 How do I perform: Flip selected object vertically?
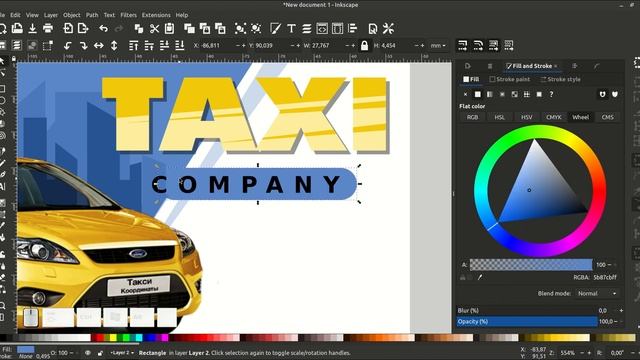114,45
